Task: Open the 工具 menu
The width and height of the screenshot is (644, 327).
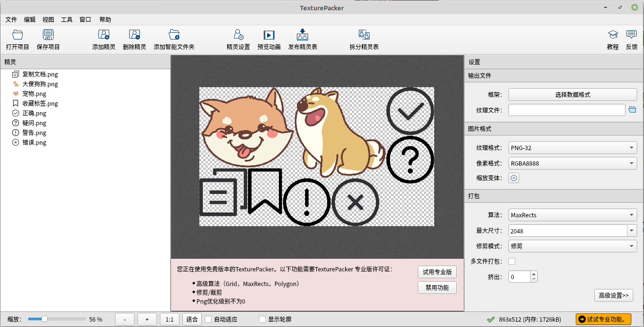Action: (67, 19)
